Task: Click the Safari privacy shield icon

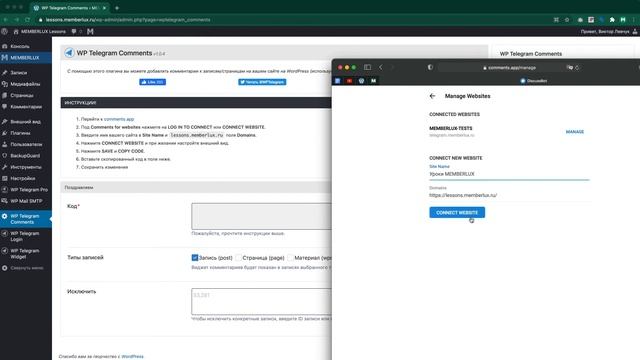Action: [430, 67]
